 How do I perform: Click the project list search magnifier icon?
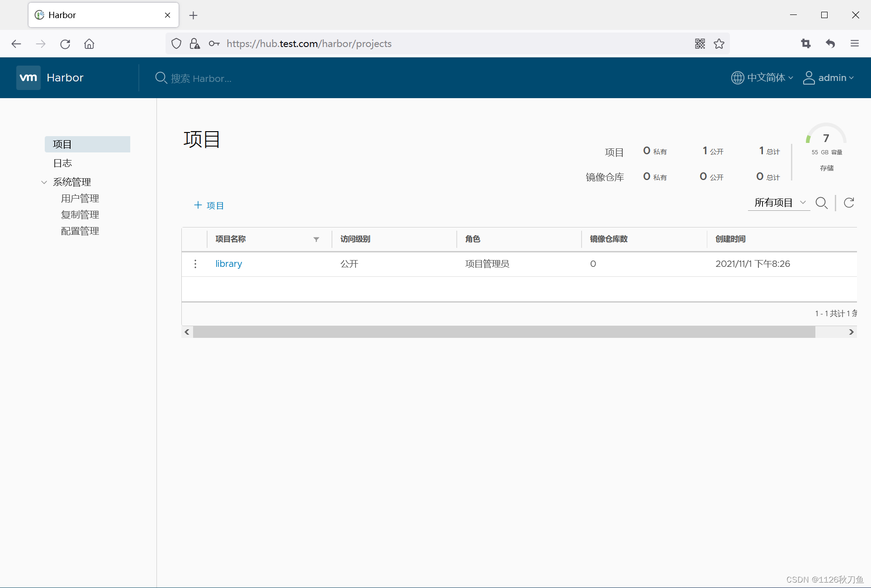(821, 203)
